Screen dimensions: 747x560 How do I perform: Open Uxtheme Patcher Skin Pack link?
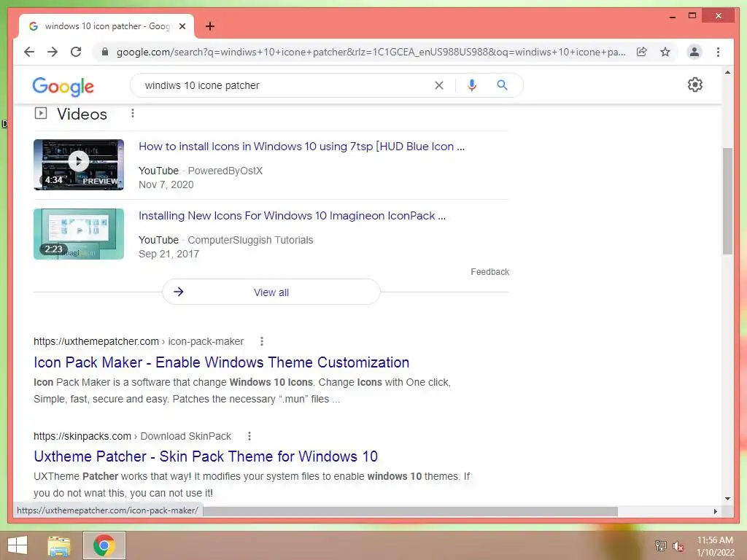click(x=206, y=456)
